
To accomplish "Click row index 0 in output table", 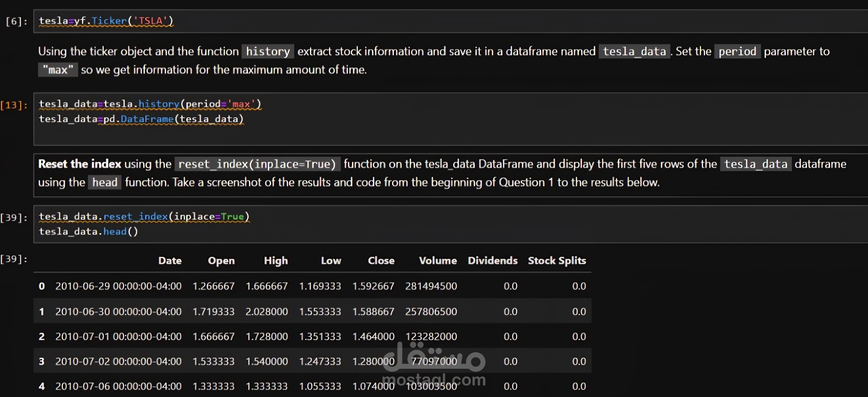I will 42,286.
